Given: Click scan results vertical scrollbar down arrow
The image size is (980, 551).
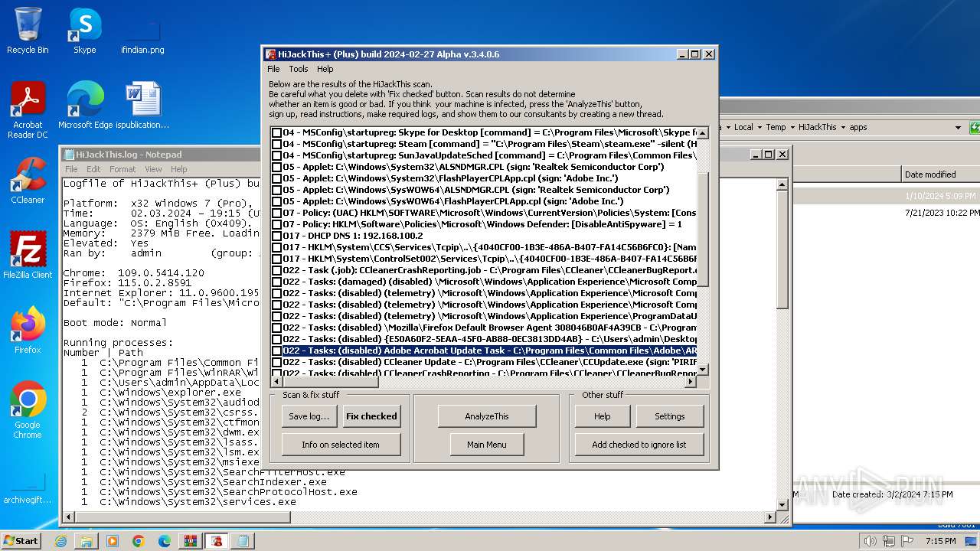Looking at the screenshot, I should [x=703, y=369].
